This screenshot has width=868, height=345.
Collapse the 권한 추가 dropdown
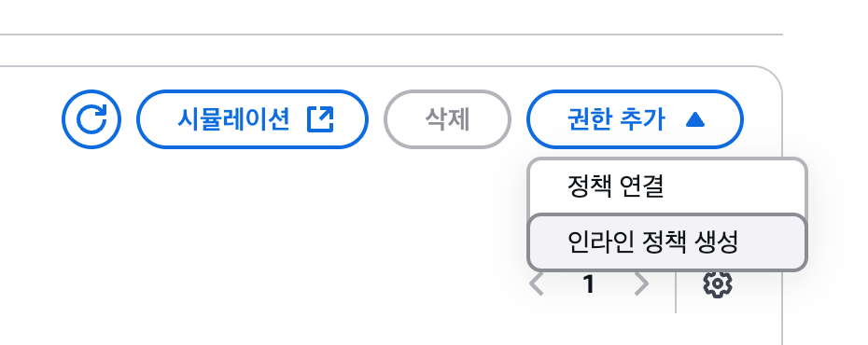635,119
